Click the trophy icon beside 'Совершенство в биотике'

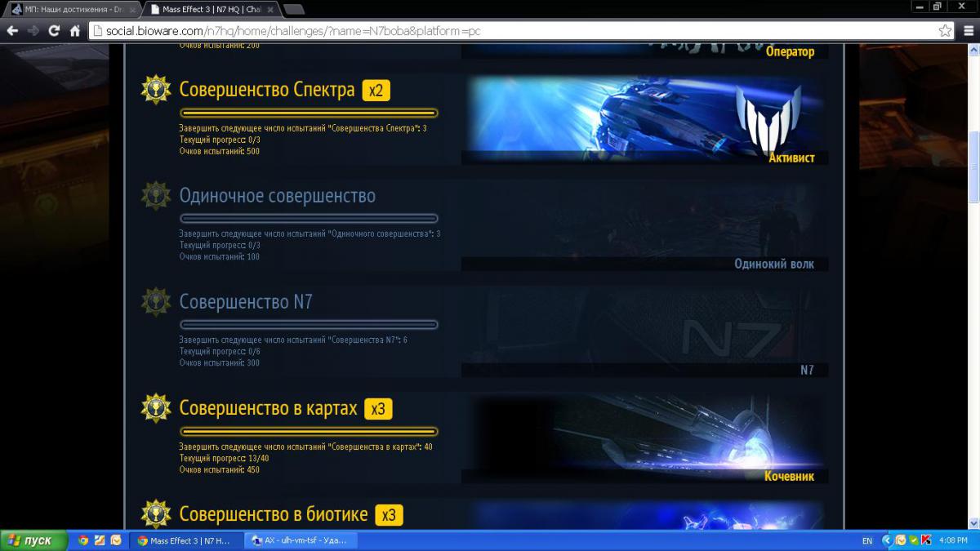pos(155,513)
